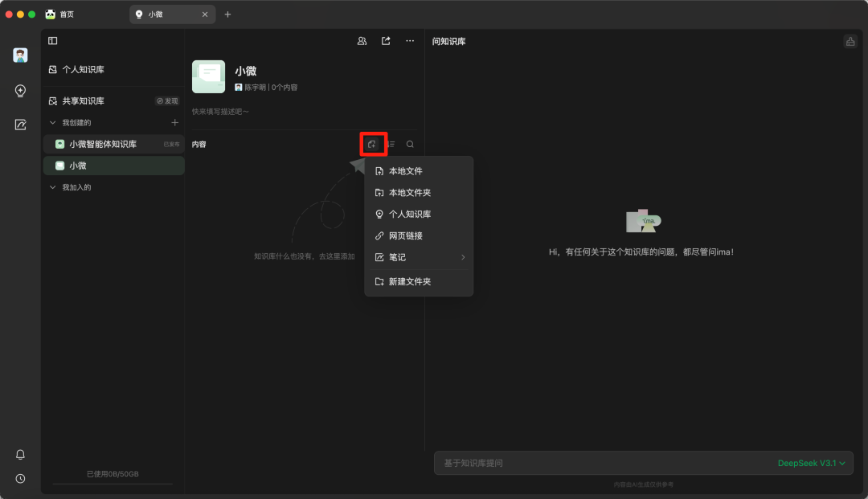Open notifications bell icon
Viewport: 868px width, 499px height.
[20, 455]
